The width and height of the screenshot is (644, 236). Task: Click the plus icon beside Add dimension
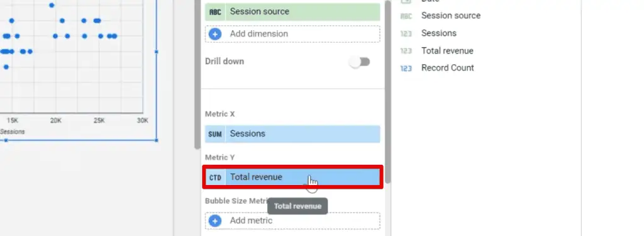pyautogui.click(x=215, y=34)
